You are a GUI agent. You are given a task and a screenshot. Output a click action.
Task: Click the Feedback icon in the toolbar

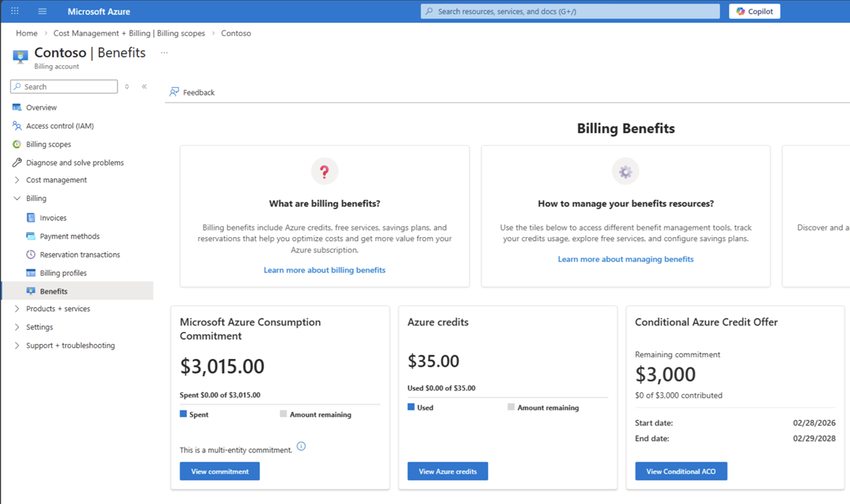point(174,92)
